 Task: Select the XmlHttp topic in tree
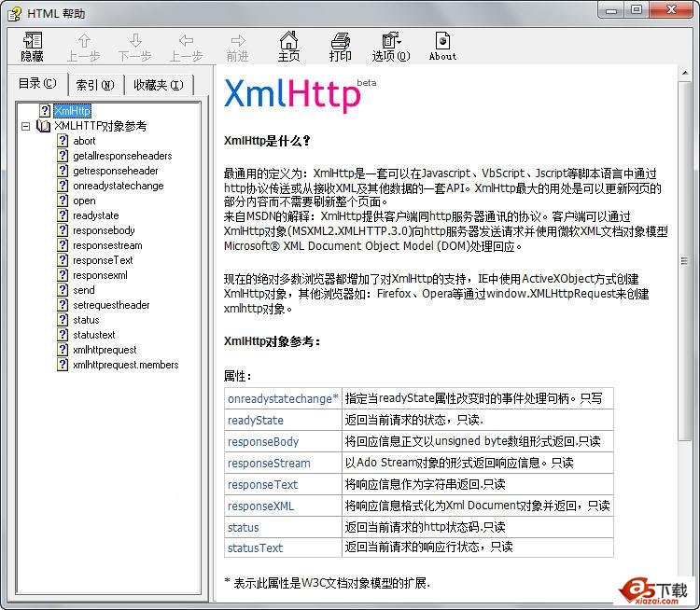pyautogui.click(x=72, y=111)
